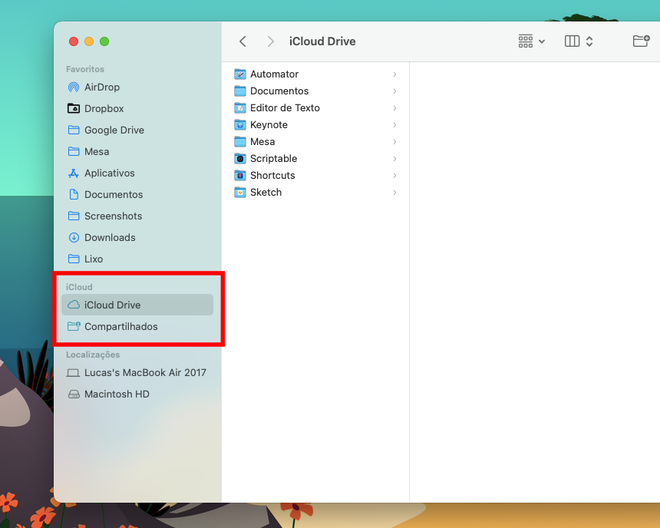660x528 pixels.
Task: Minimize the Finder window with yellow button
Action: point(89,41)
